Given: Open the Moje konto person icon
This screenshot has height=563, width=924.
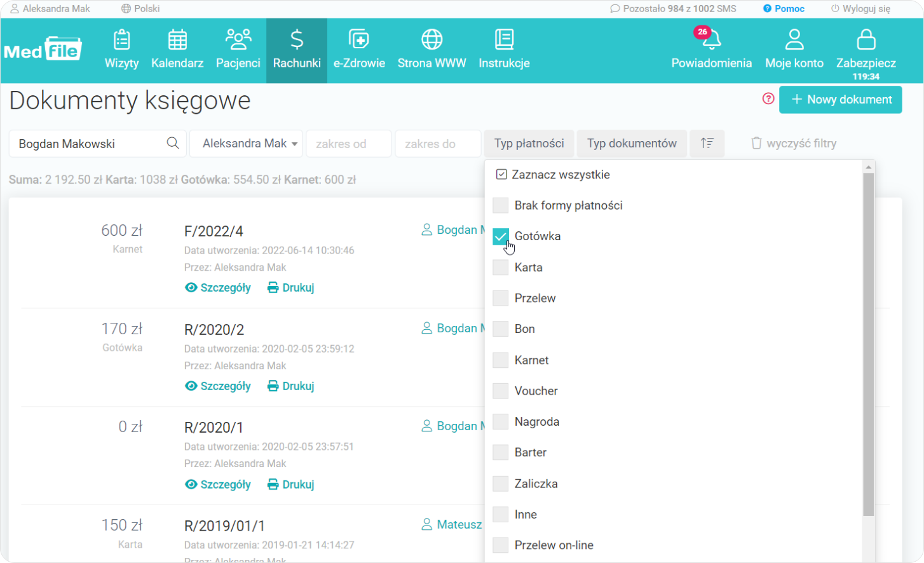Looking at the screenshot, I should point(794,39).
